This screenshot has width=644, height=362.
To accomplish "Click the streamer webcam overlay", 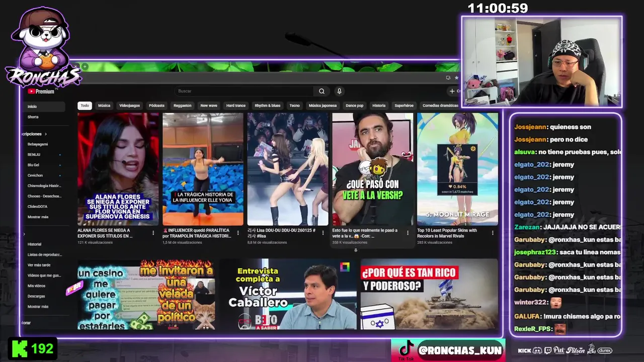I will pyautogui.click(x=542, y=62).
